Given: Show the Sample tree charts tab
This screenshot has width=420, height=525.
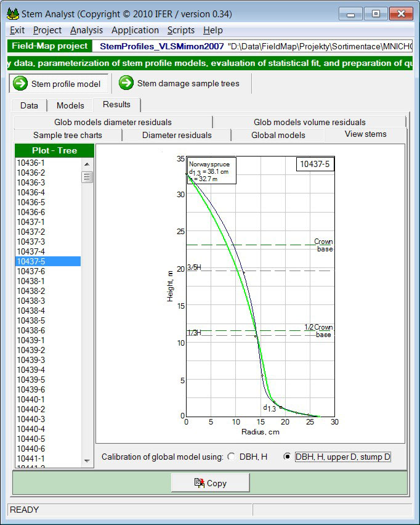Looking at the screenshot, I should 68,135.
